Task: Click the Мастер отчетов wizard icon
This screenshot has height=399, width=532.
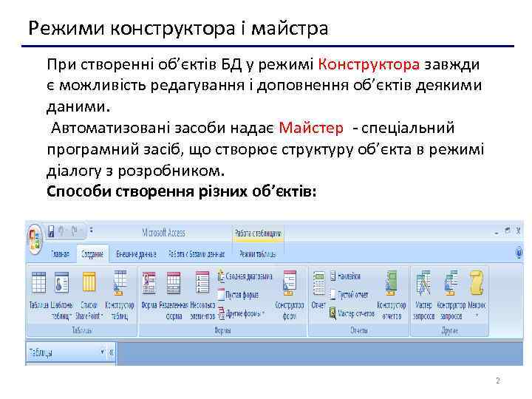Action: [x=332, y=313]
